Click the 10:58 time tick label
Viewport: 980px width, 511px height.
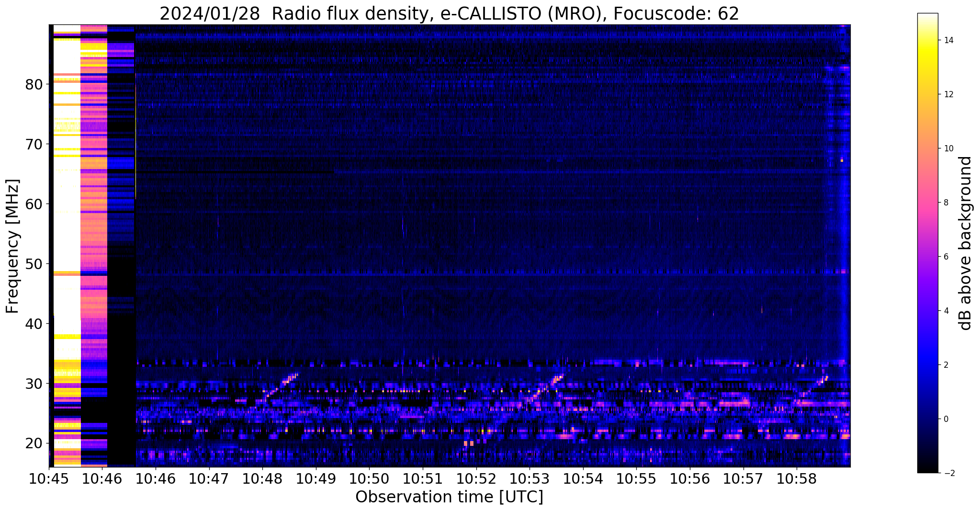click(797, 479)
